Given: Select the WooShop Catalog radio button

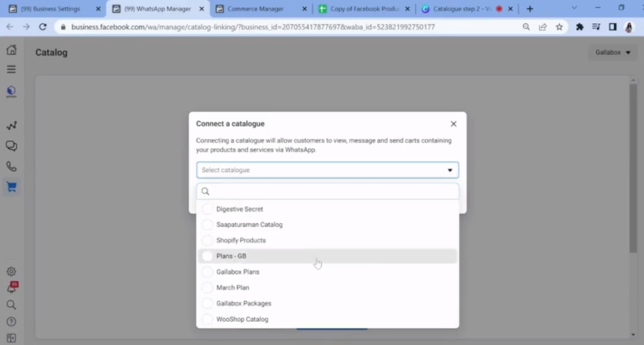Looking at the screenshot, I should 207,319.
